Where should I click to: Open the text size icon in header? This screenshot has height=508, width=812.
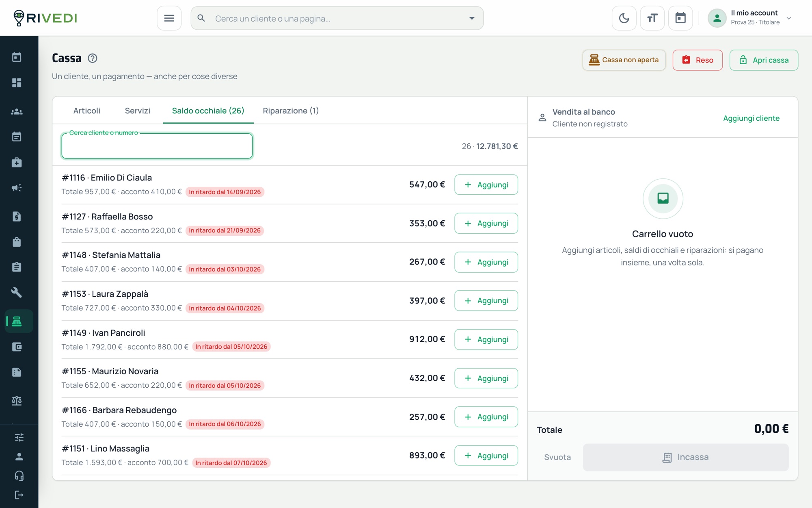[x=652, y=18]
